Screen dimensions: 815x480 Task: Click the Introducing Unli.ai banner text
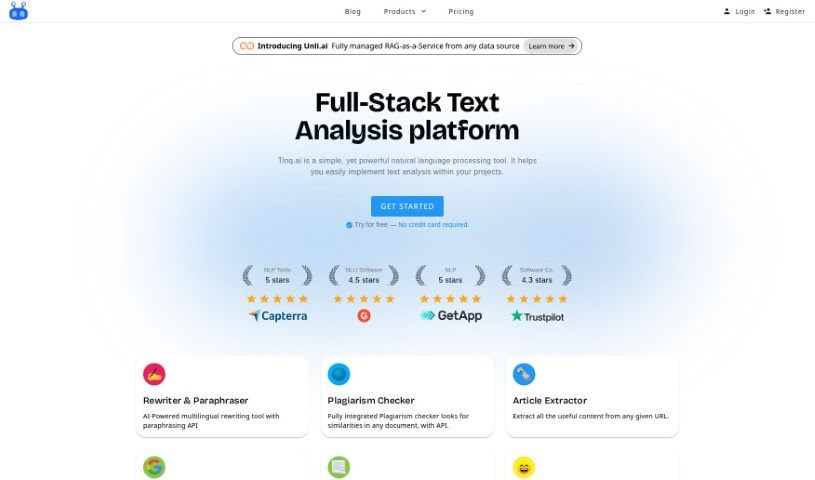pyautogui.click(x=292, y=46)
